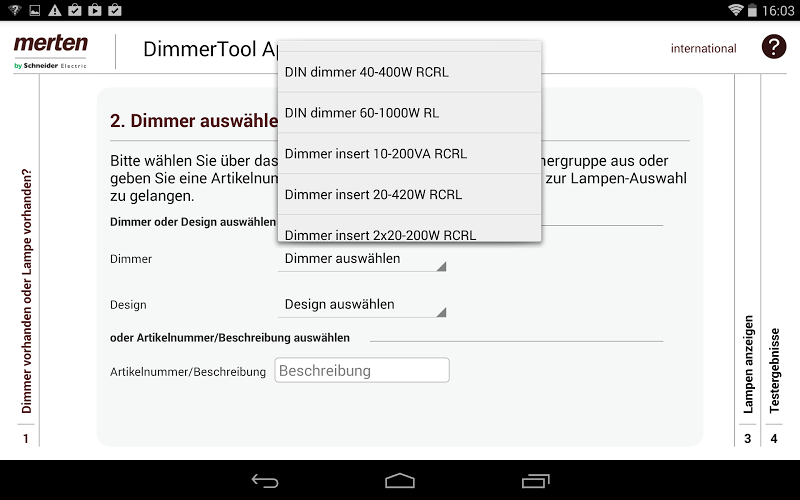Tap the Merten logo
The width and height of the screenshot is (800, 500).
(51, 51)
